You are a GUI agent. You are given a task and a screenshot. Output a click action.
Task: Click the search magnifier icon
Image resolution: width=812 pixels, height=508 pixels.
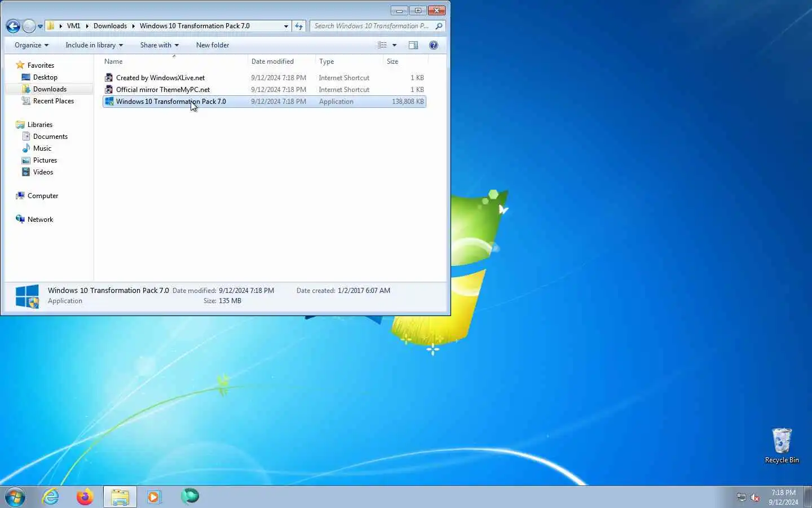click(439, 26)
